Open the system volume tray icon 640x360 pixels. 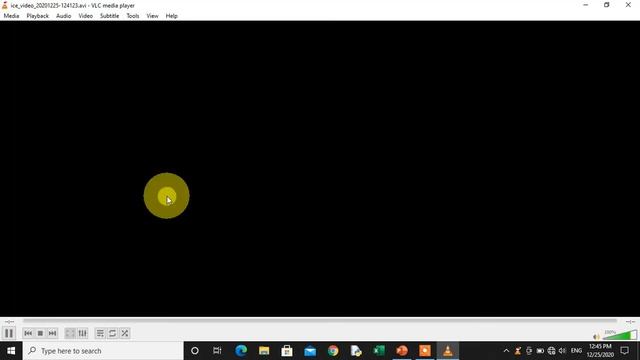coord(562,351)
